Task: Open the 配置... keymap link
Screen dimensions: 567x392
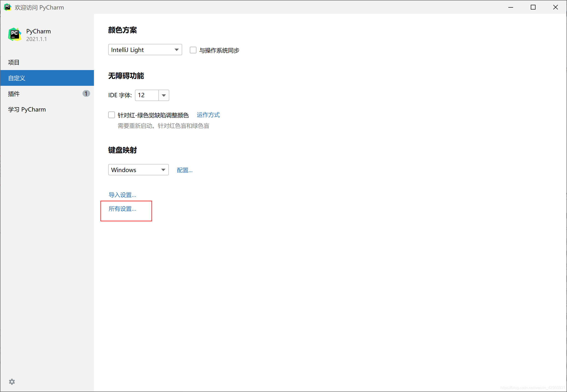Action: [185, 170]
